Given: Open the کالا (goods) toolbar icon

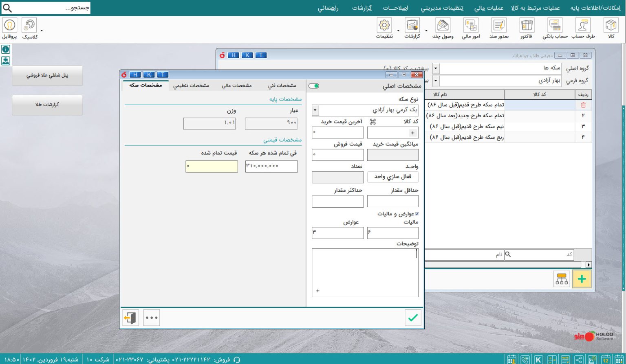Looking at the screenshot, I should [611, 28].
